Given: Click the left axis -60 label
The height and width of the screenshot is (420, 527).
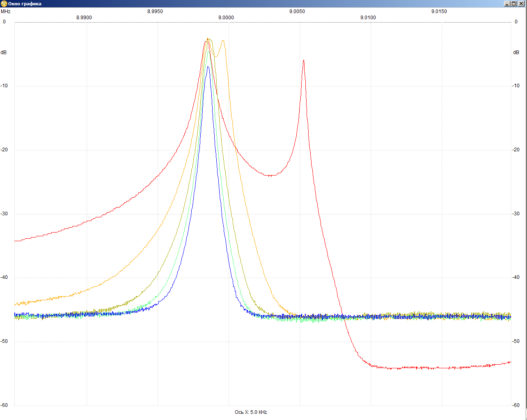Looking at the screenshot, I should 4,405.
